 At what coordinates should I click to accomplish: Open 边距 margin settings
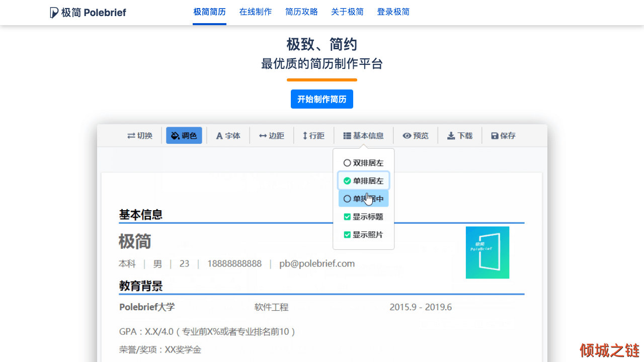(x=271, y=136)
